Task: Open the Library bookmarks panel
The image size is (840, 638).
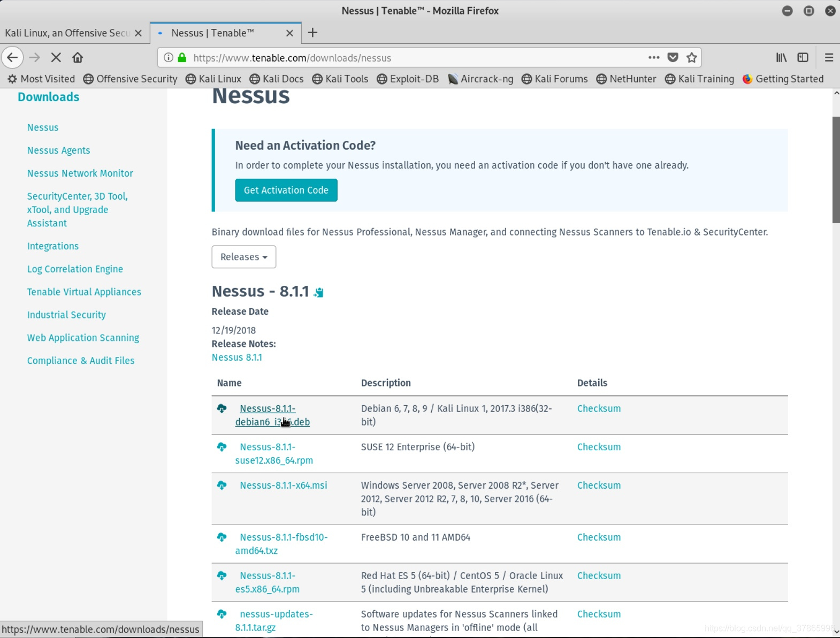Action: tap(782, 57)
